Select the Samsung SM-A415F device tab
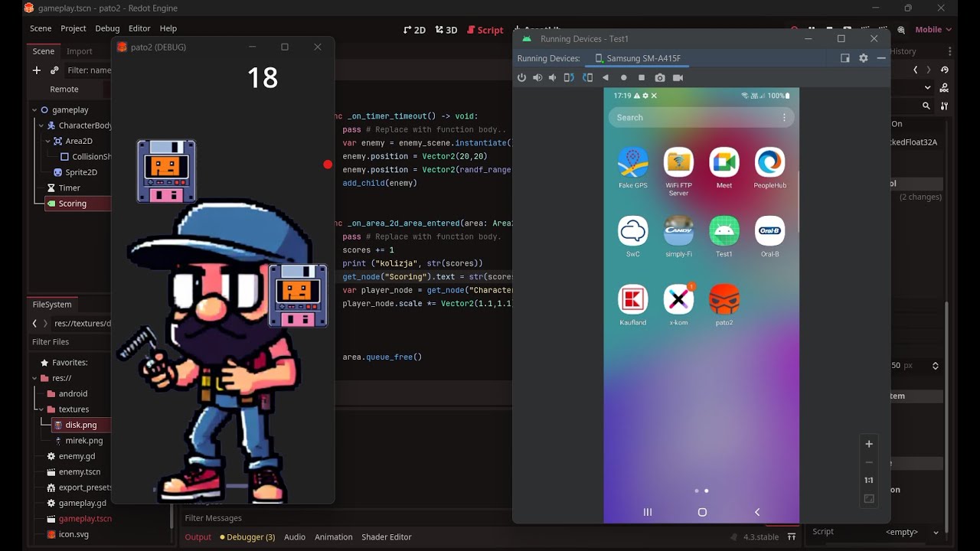 [638, 58]
